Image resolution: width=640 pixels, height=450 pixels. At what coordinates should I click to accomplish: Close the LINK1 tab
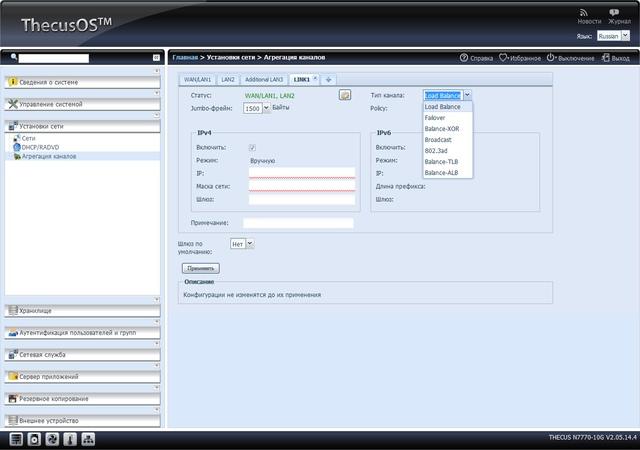[315, 78]
